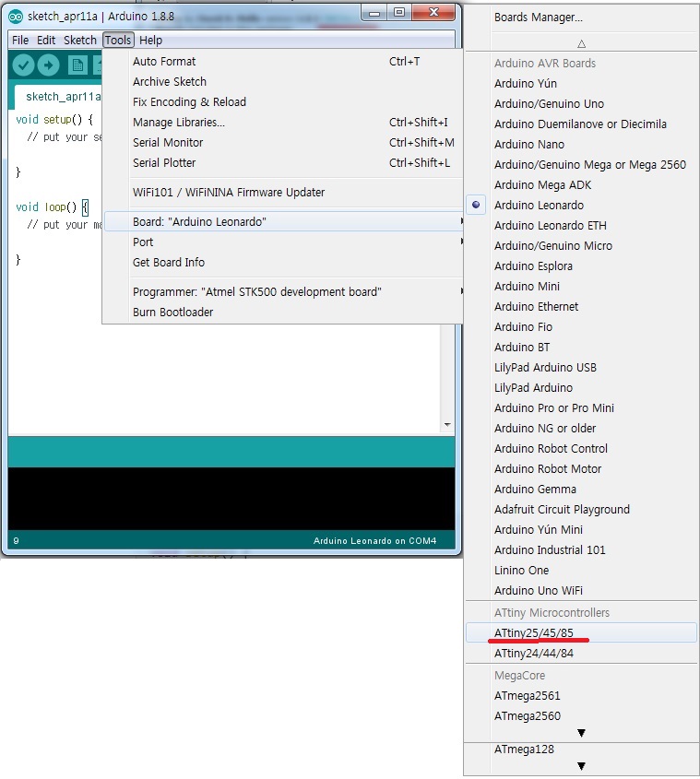Select Arduino Duemilanove or Diecimila

coord(581,124)
